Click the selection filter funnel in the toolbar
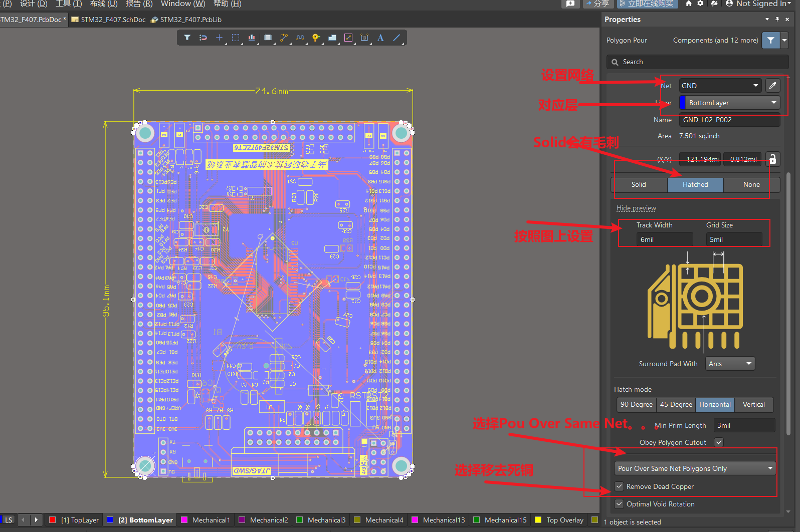 pos(187,38)
